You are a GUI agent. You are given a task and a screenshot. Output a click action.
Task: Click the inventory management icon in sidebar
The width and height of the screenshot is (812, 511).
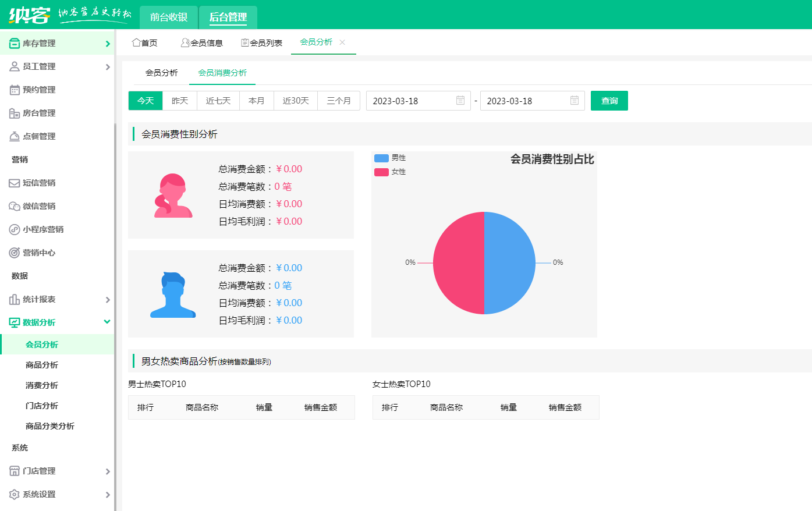[x=15, y=44]
